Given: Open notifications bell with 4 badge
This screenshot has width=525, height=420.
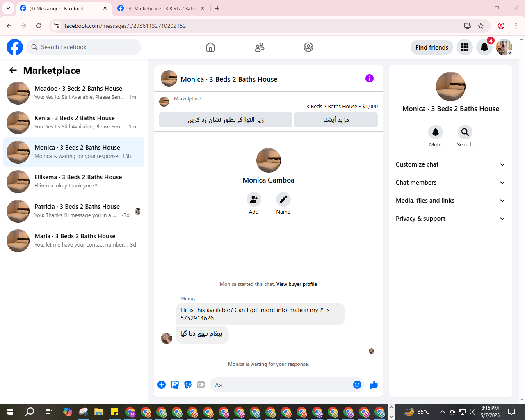Looking at the screenshot, I should pyautogui.click(x=484, y=47).
